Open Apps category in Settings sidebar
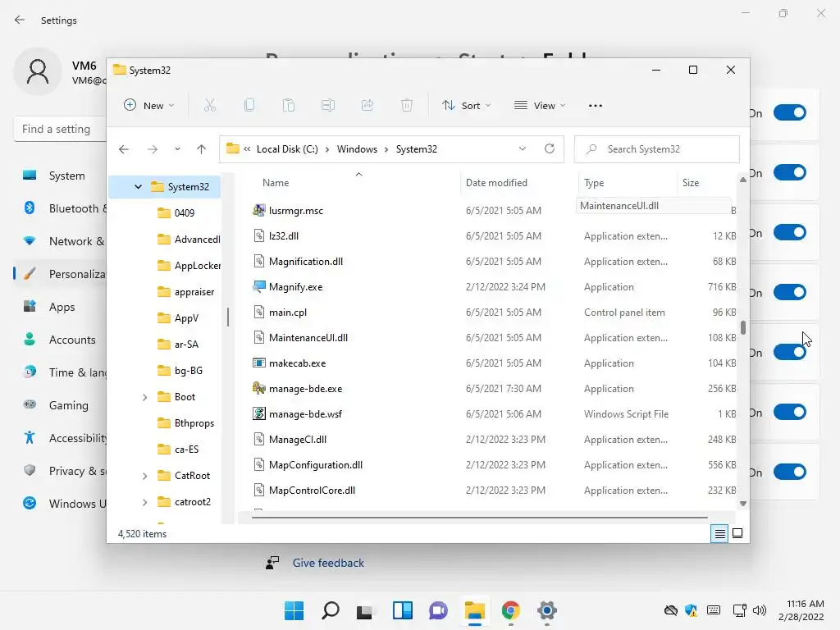Screen dimensions: 840x630 [60, 307]
